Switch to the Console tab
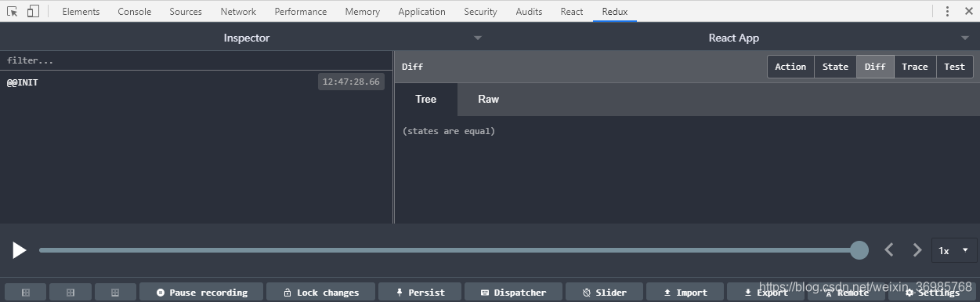 coord(135,11)
